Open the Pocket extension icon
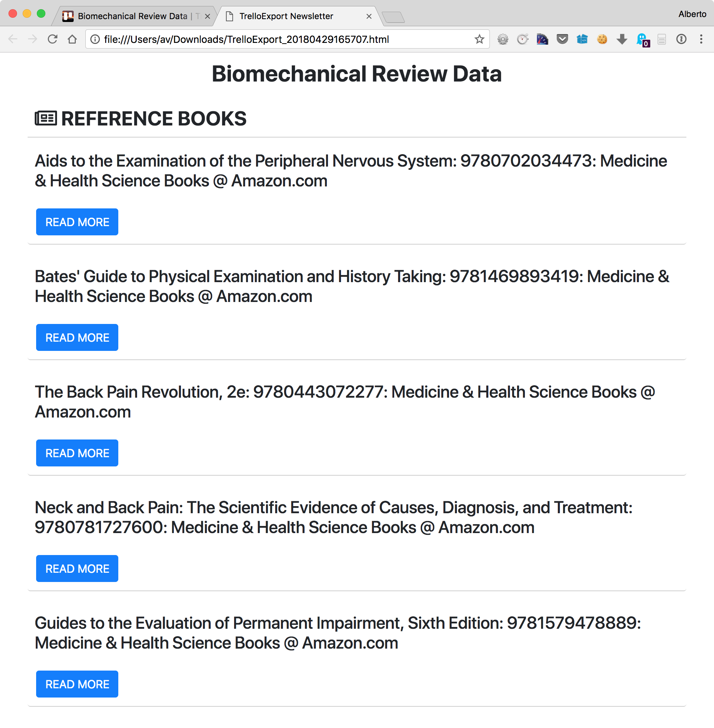714x728 pixels. 562,39
